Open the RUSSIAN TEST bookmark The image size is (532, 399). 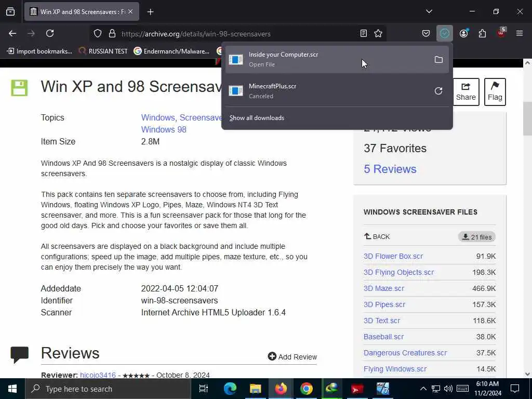(103, 51)
